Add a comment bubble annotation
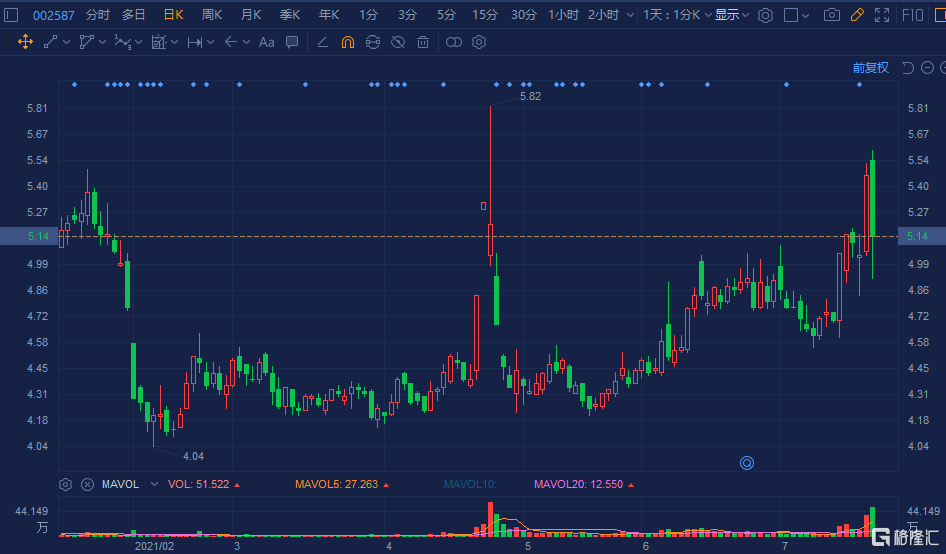946x554 pixels. pyautogui.click(x=292, y=42)
